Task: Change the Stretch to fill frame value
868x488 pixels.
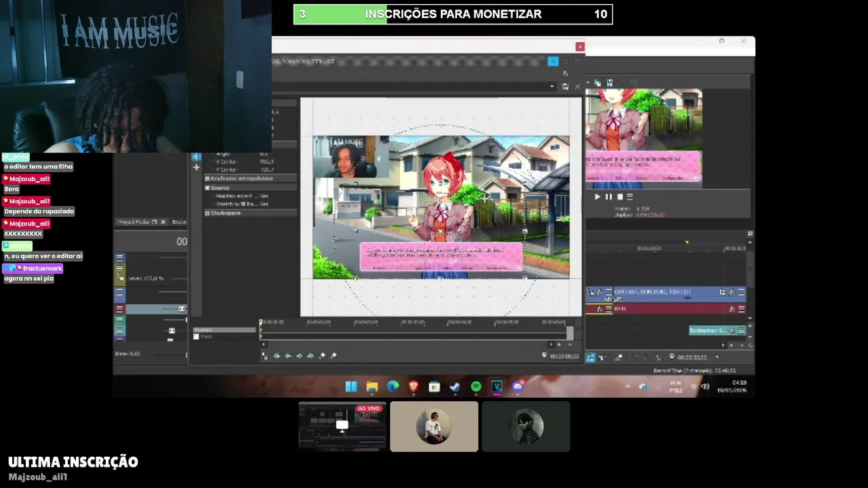Action: pos(264,204)
